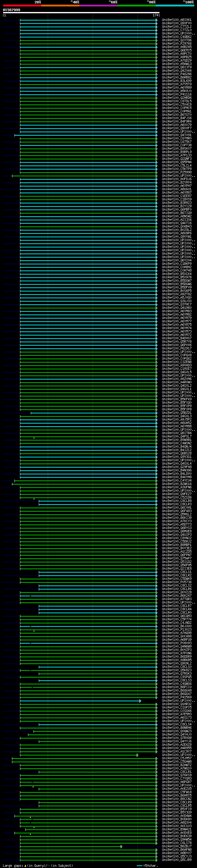Click the query name AV387999
The width and height of the screenshot is (197, 868).
coord(11,10)
